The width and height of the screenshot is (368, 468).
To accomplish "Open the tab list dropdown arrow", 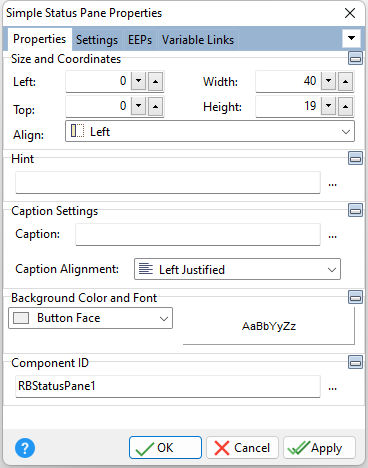I will point(351,38).
